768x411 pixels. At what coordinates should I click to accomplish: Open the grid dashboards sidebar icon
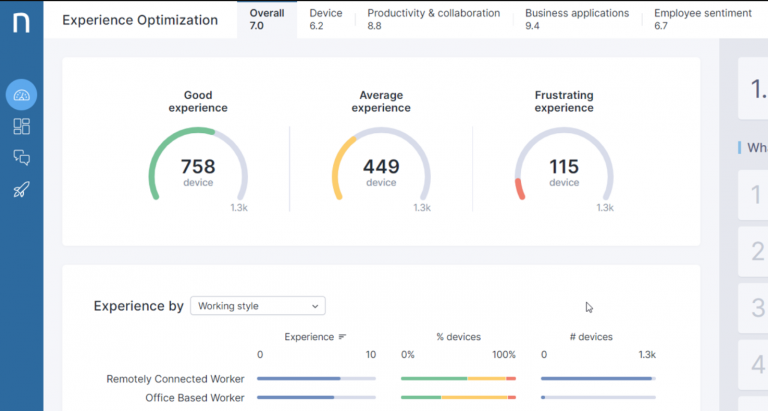[x=21, y=126]
